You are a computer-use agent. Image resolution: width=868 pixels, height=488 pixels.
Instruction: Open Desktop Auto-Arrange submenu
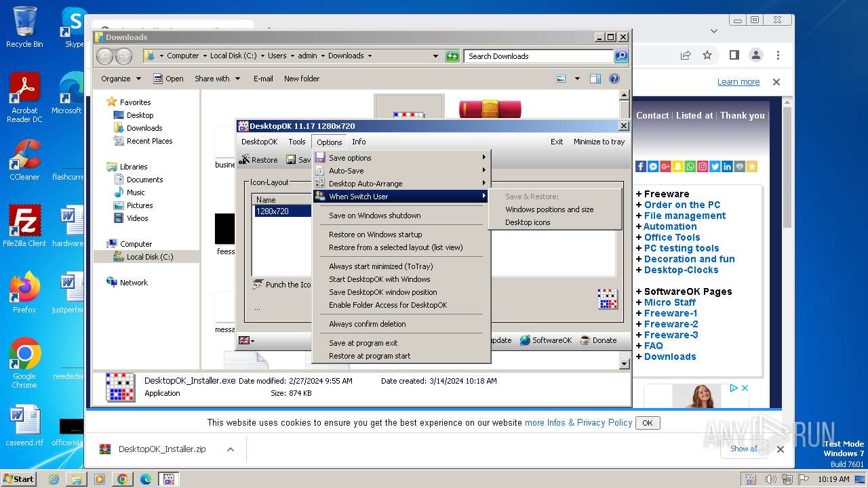[401, 184]
